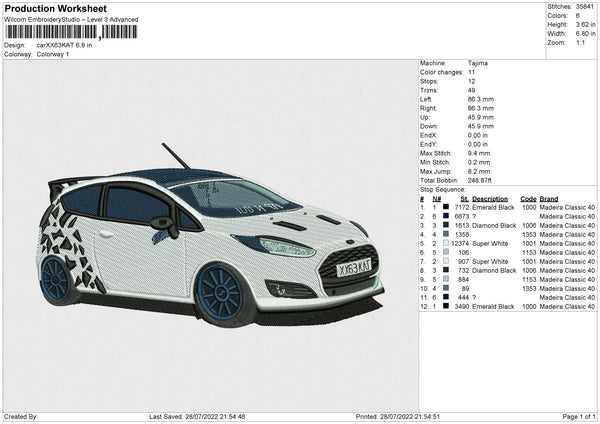The width and height of the screenshot is (600, 424).
Task: Click Diamond Black description in stop row 3
Action: [494, 225]
